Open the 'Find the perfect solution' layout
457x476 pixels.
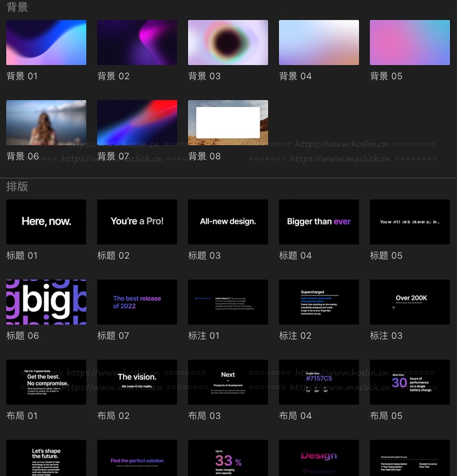coord(137,458)
